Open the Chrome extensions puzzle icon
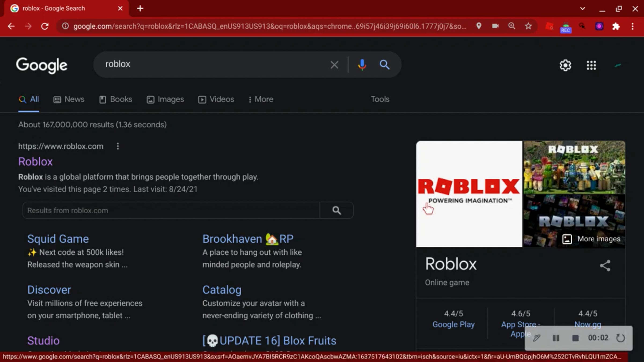The image size is (644, 362). coord(616,26)
